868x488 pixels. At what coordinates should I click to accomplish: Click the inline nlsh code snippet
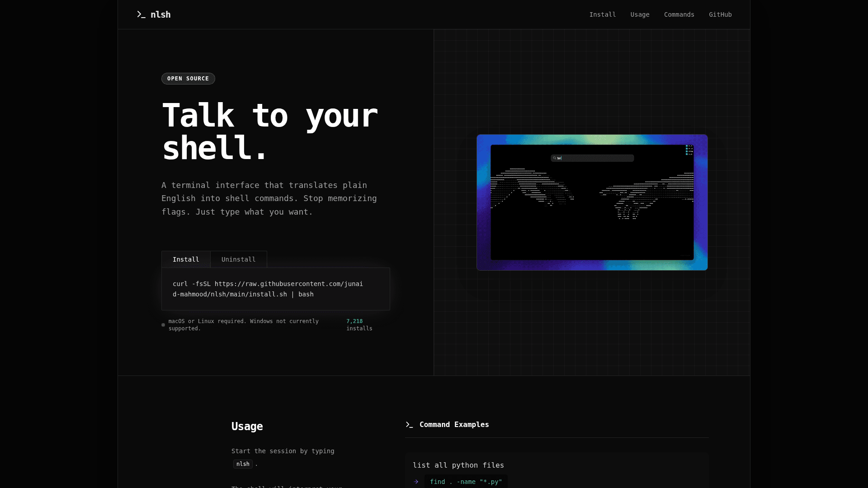(x=243, y=464)
